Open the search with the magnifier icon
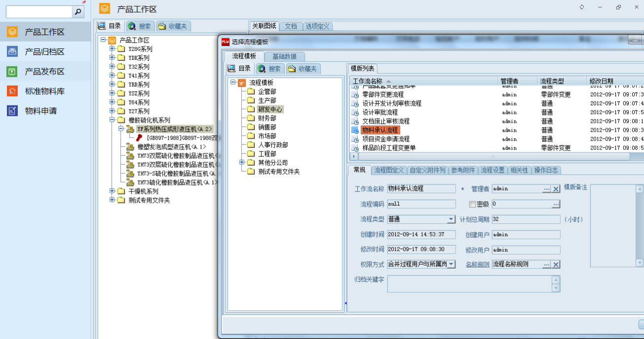 (78, 11)
